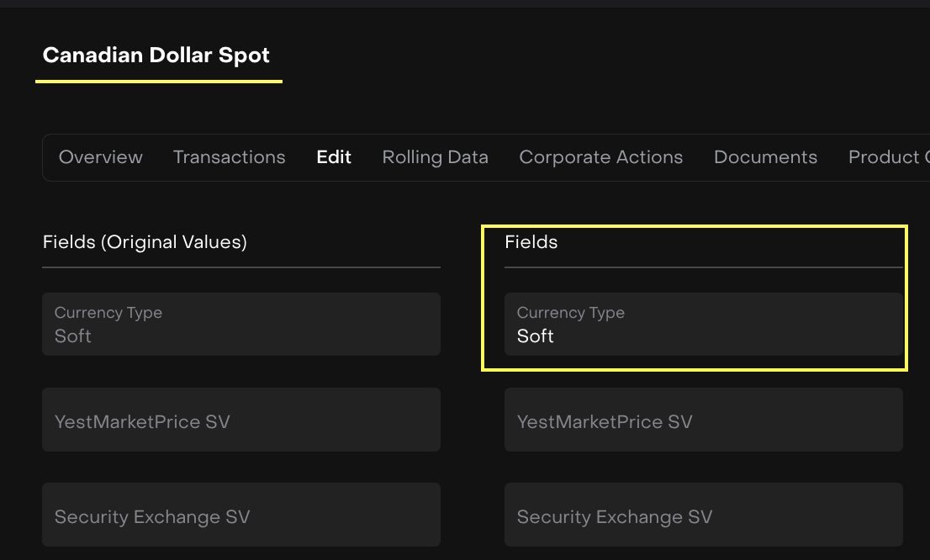Click the right-hand Fields column heading

(x=531, y=242)
